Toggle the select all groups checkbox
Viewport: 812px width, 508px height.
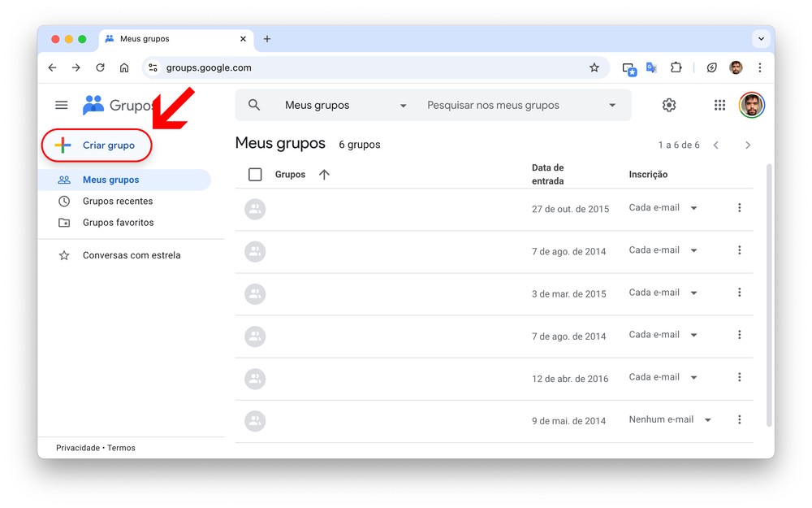click(x=255, y=175)
